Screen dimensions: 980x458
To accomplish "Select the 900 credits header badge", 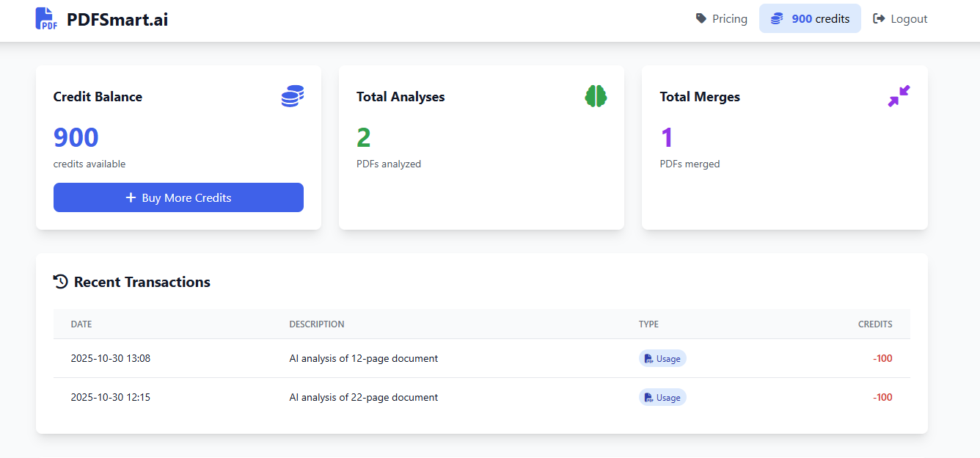I will (x=810, y=18).
